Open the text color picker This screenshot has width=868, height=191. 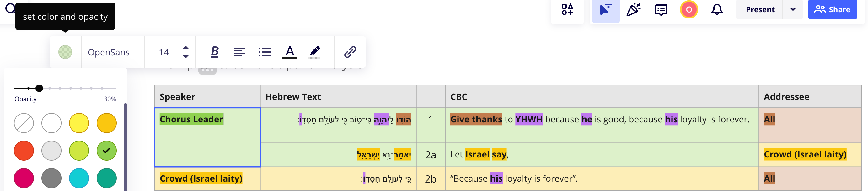click(290, 52)
